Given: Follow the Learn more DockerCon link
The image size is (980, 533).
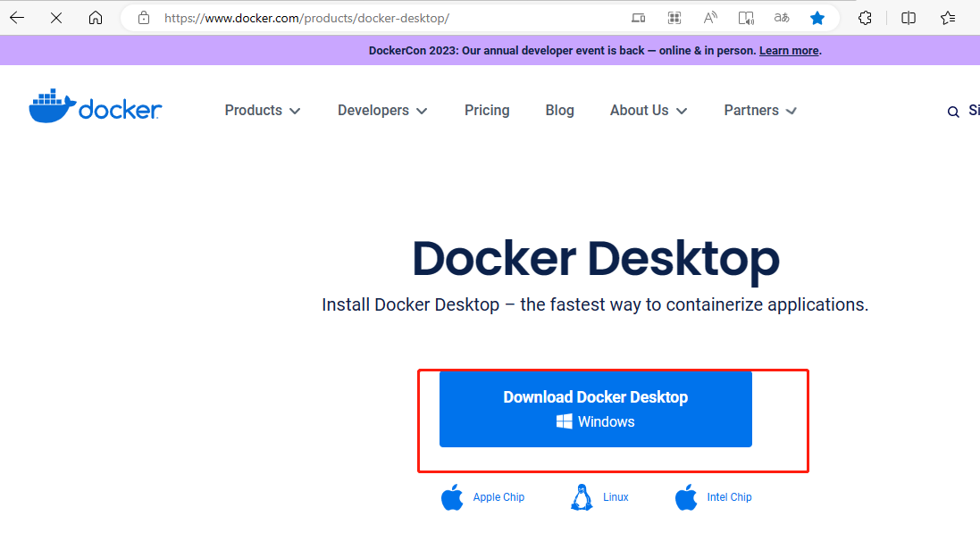Looking at the screenshot, I should pos(788,50).
